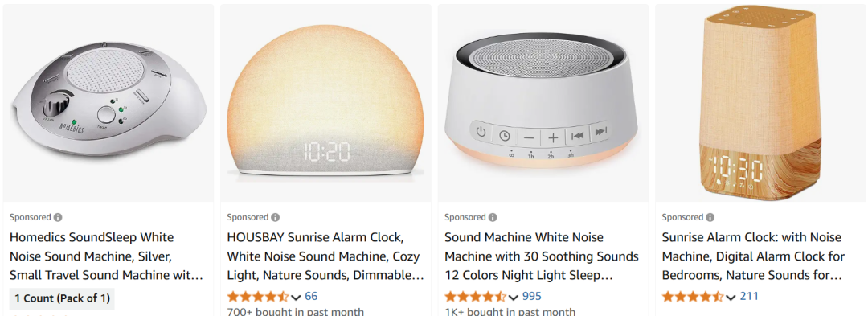Click the HOUSBAY Sponsored info icon
The image size is (868, 316).
[275, 217]
